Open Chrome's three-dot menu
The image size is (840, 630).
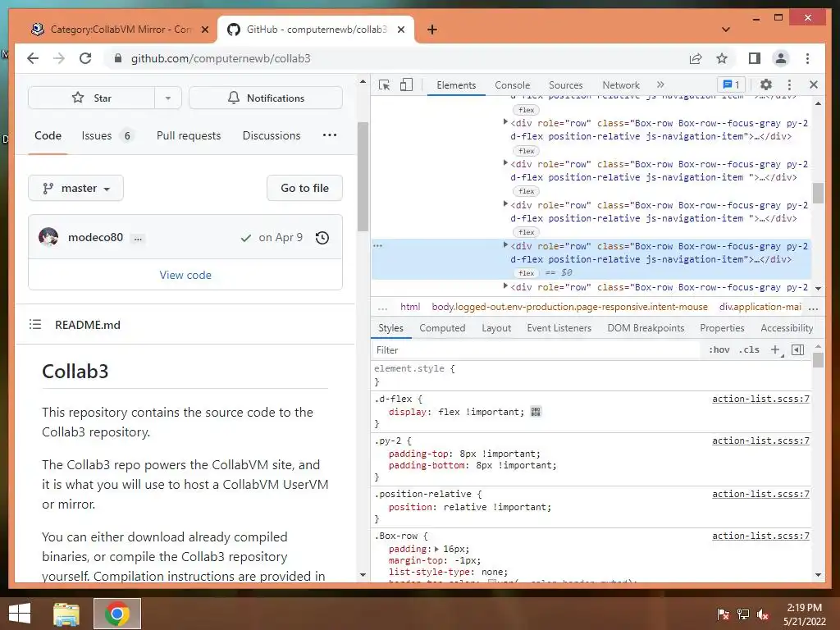(807, 58)
